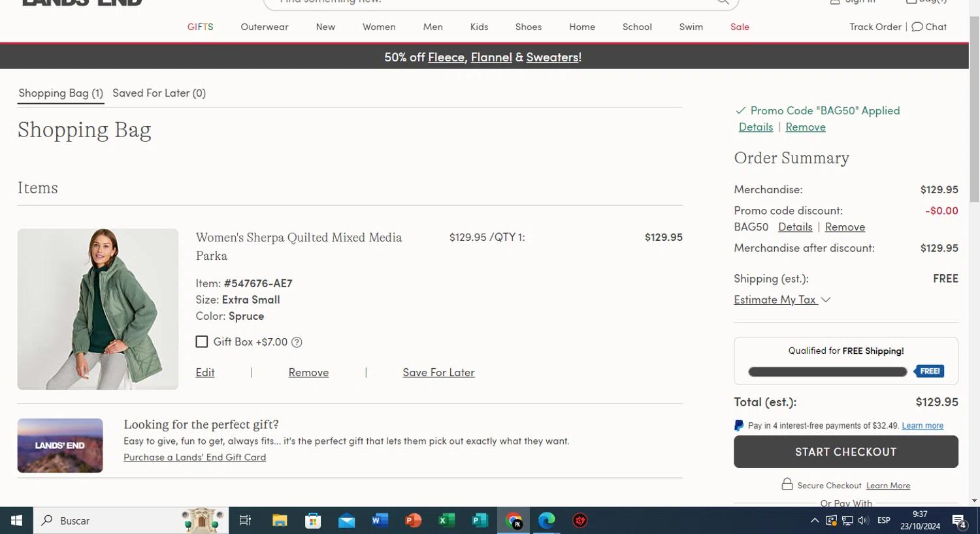Save the parka for later
The height and width of the screenshot is (534, 980).
[x=438, y=372]
